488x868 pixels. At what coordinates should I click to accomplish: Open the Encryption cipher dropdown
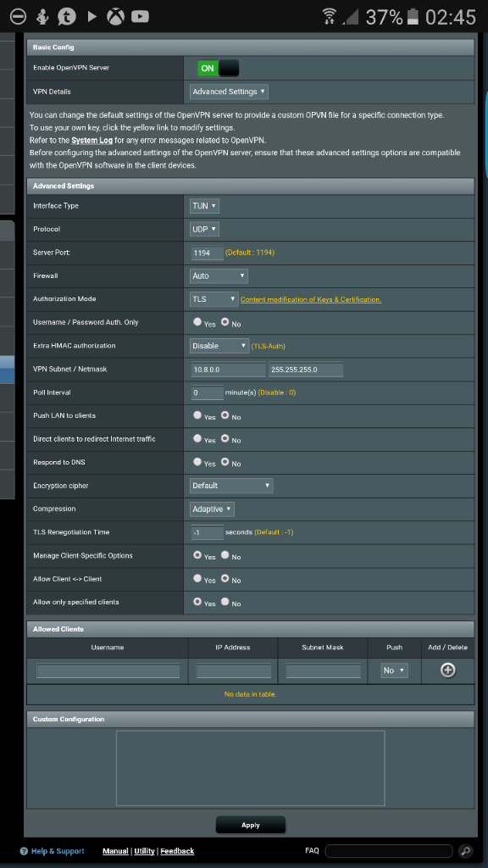click(231, 486)
